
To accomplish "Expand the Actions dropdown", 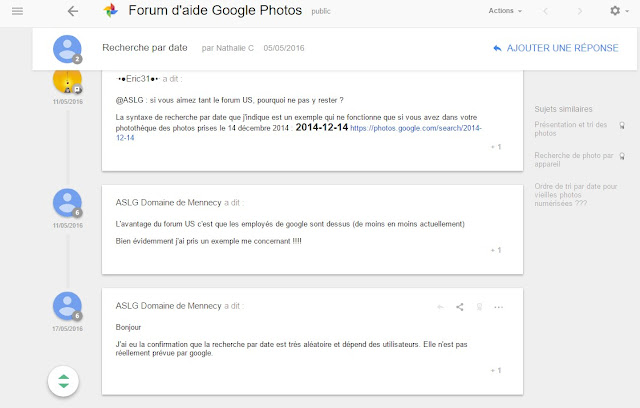I will pyautogui.click(x=505, y=11).
